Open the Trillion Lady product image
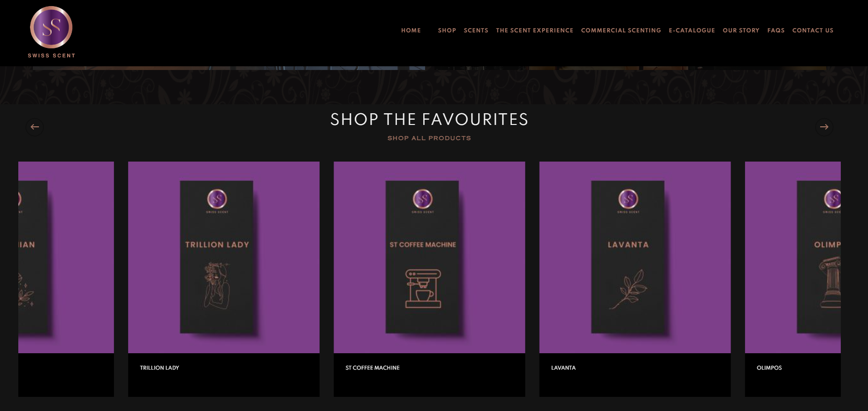The width and height of the screenshot is (868, 411). (x=224, y=257)
